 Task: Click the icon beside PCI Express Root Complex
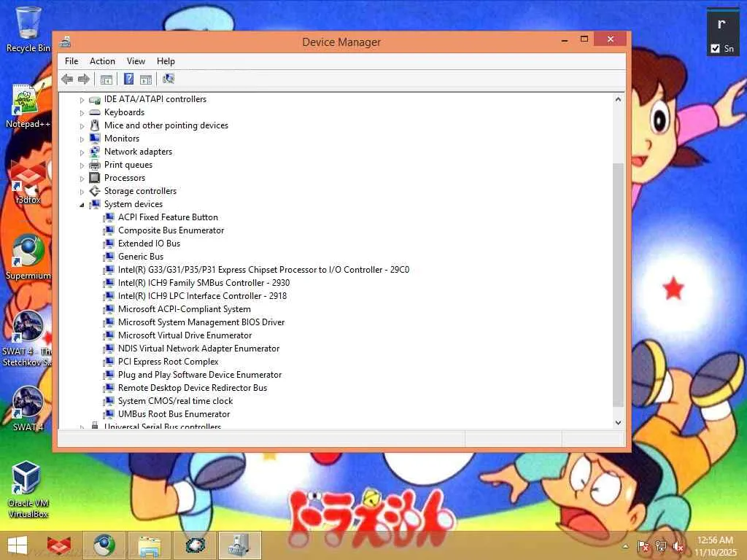pos(109,362)
